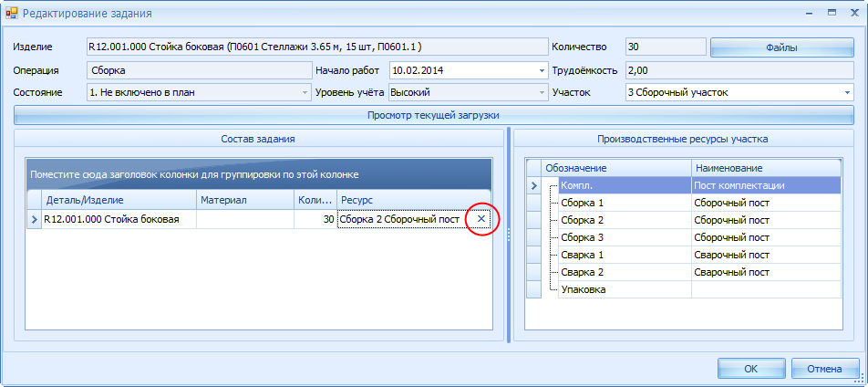868x387 pixels.
Task: Click the Пост комплектации cell
Action: click(766, 185)
